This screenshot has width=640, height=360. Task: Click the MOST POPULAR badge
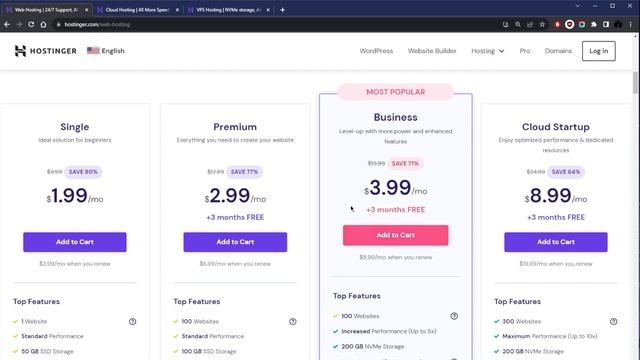coord(396,92)
